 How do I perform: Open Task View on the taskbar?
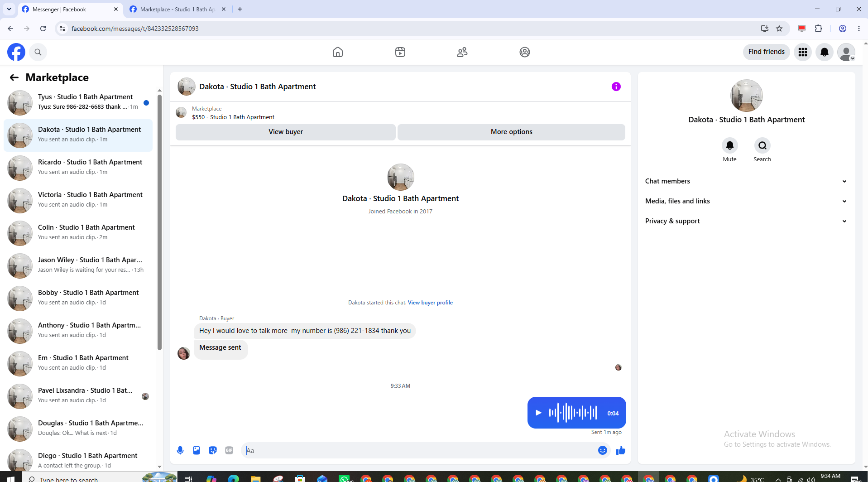[x=188, y=478]
